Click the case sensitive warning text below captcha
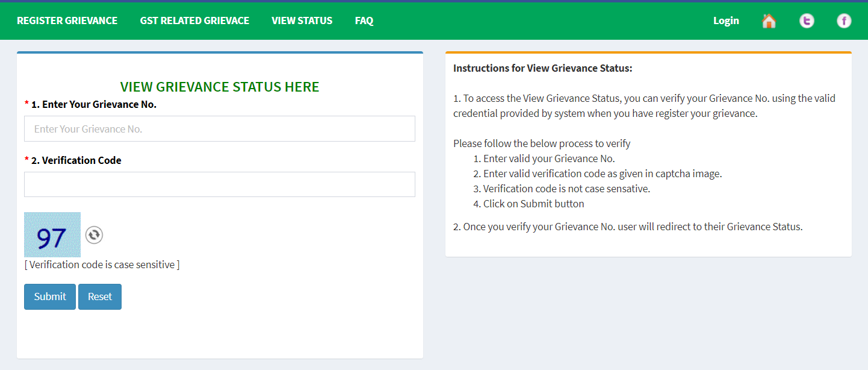The image size is (868, 370). (x=102, y=265)
